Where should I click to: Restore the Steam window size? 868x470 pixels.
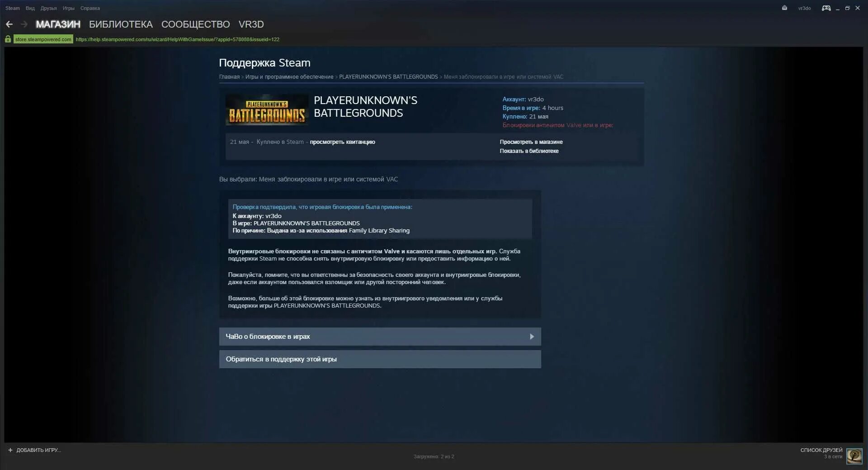click(x=848, y=8)
